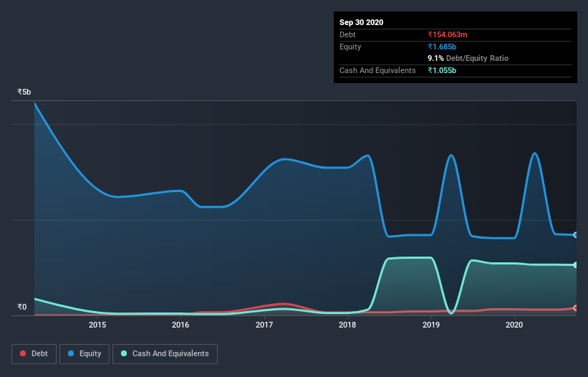Click the 2015 x-axis label
The width and height of the screenshot is (588, 377).
[97, 325]
